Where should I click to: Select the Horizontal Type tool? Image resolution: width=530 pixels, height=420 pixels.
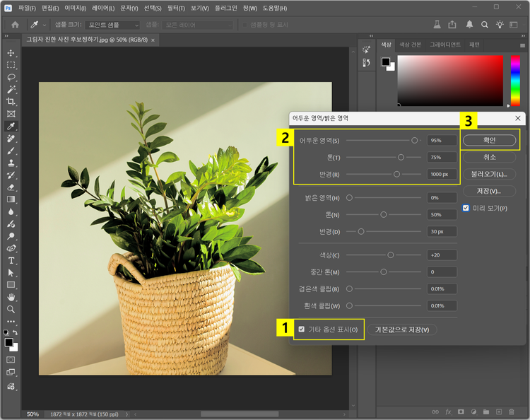[11, 260]
